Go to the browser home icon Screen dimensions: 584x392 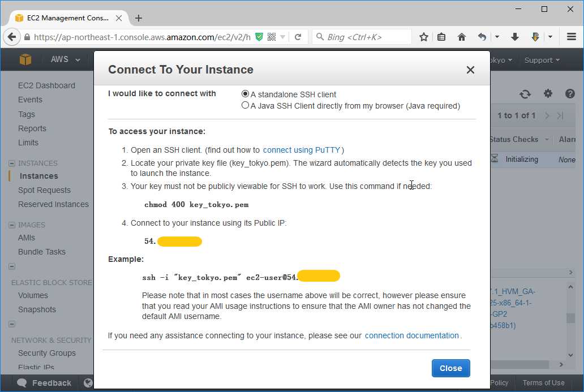point(461,37)
